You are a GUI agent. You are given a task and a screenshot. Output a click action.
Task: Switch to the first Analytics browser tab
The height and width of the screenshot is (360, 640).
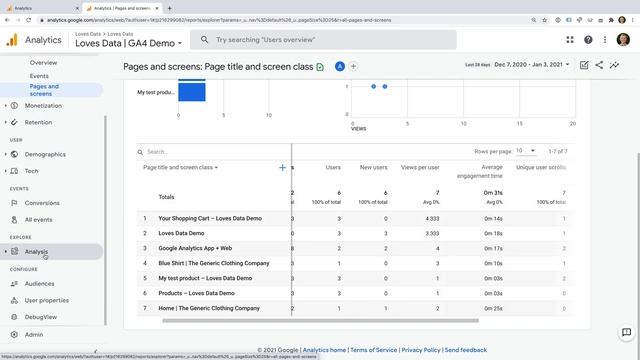41,8
